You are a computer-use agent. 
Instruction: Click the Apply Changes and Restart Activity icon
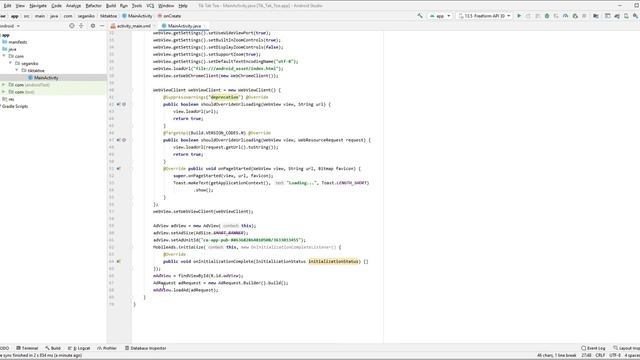(x=528, y=16)
